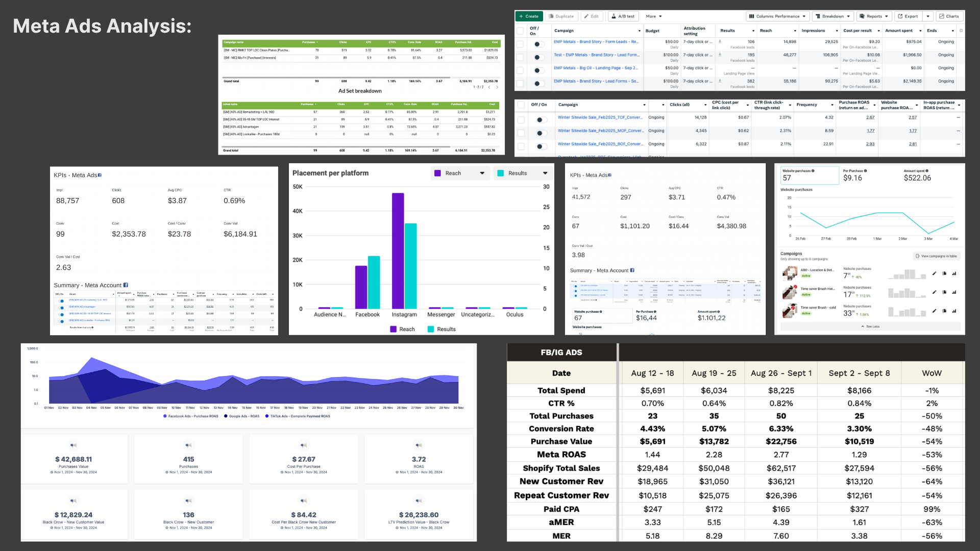Click info icon beside Website purchases metric

(813, 171)
